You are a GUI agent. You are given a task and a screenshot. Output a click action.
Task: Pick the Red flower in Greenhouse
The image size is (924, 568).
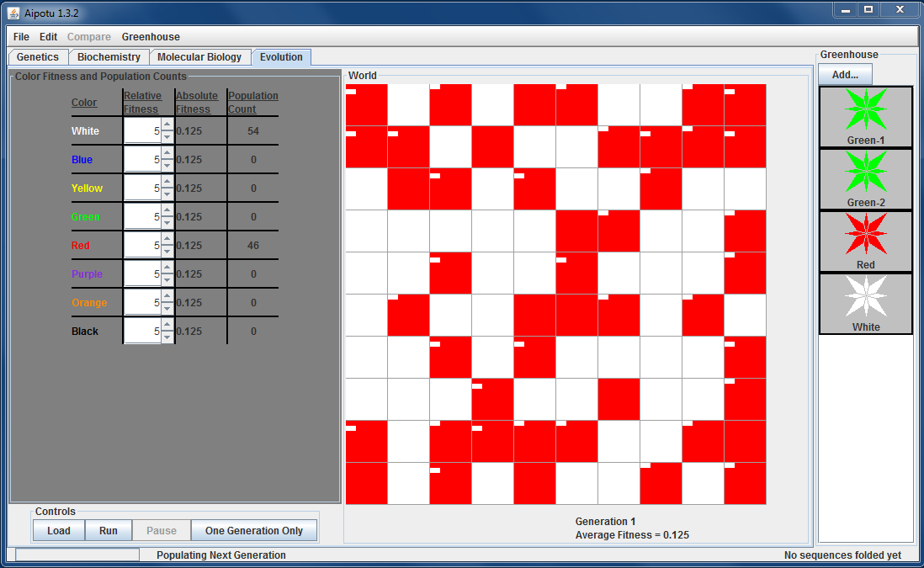click(x=865, y=241)
